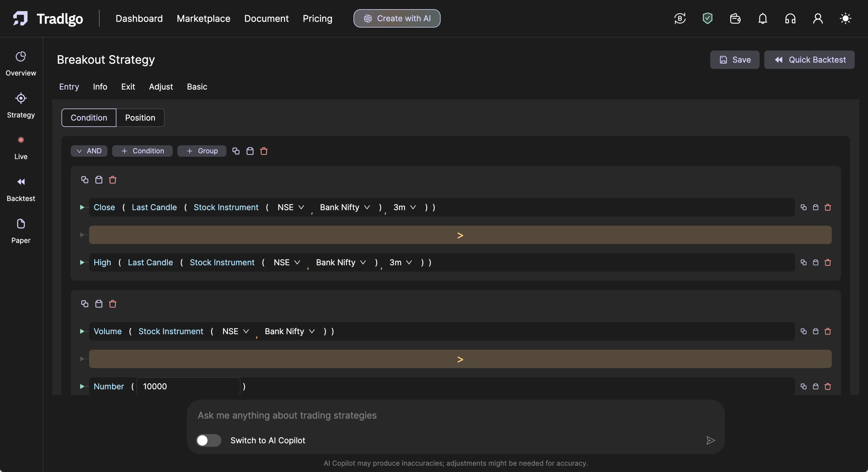This screenshot has height=472, width=868.
Task: Delete the top AND group with trash icon
Action: [264, 151]
